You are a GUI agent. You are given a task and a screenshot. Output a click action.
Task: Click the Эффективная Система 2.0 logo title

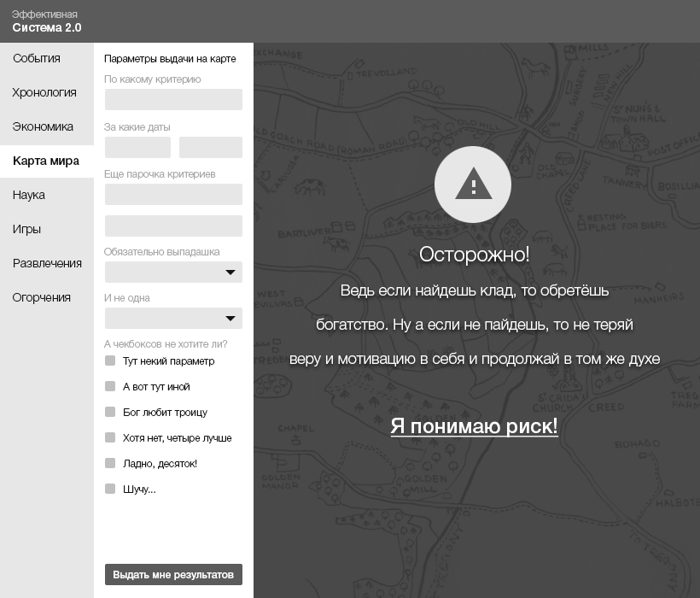[46, 21]
